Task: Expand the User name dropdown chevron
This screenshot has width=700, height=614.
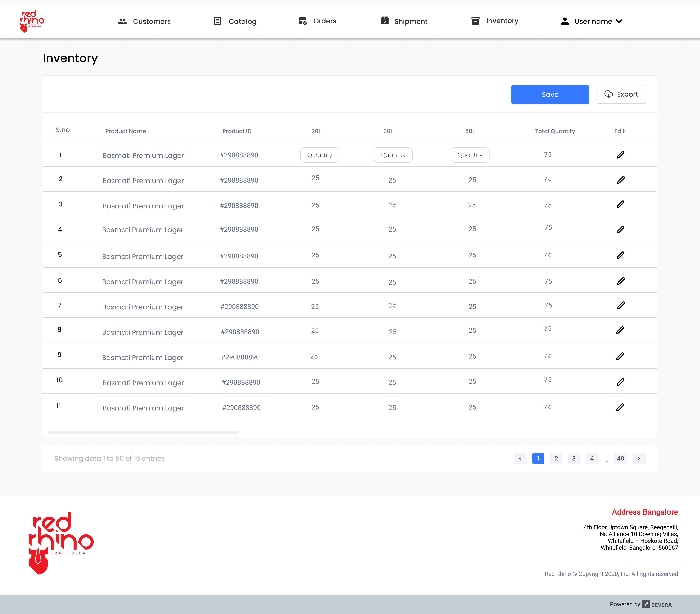Action: click(x=619, y=21)
